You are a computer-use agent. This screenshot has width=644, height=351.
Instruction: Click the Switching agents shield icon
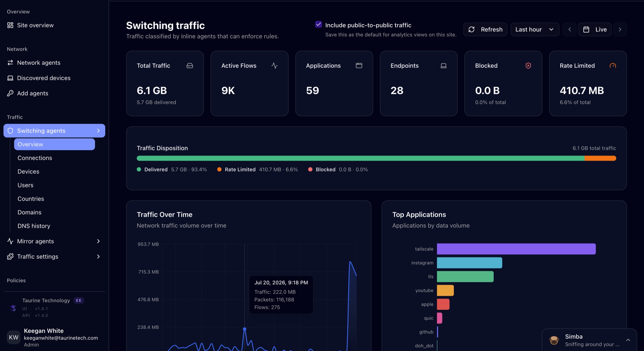pos(10,131)
